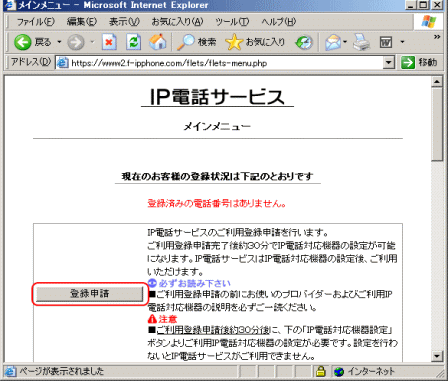Show more toolbar buttons chevron
Screen dimensions: 448x381
click(437, 37)
